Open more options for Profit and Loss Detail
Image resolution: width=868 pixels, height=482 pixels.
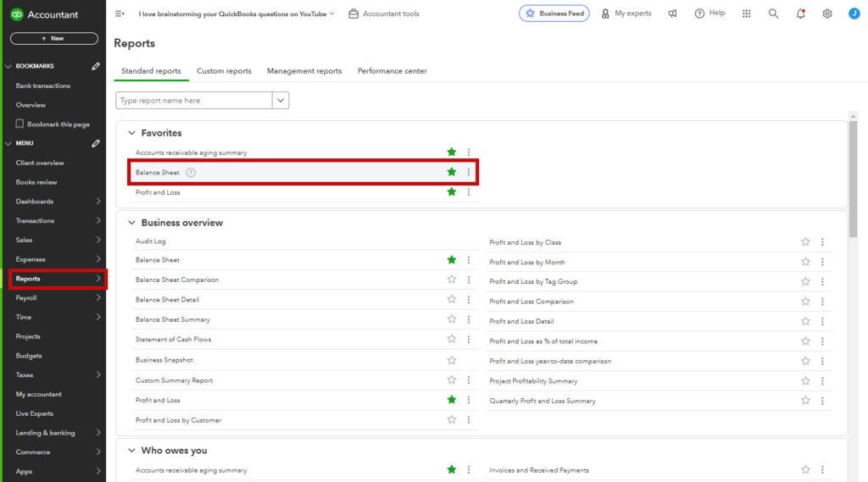click(822, 321)
